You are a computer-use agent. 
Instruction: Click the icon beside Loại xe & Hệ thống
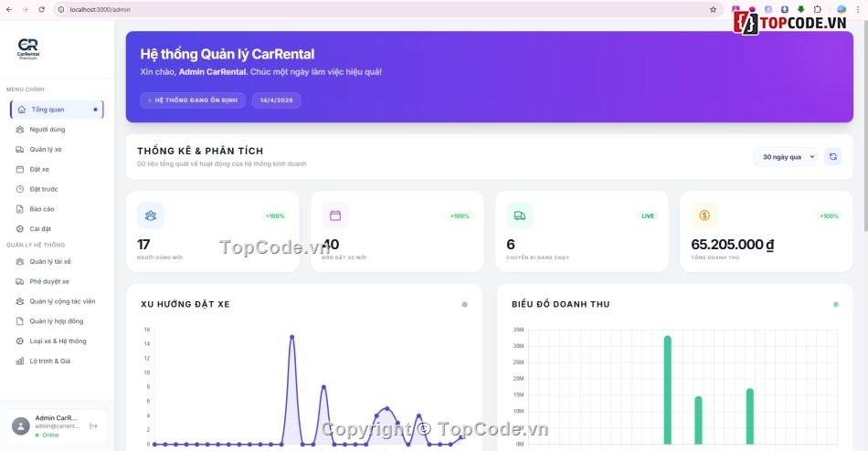pos(20,341)
